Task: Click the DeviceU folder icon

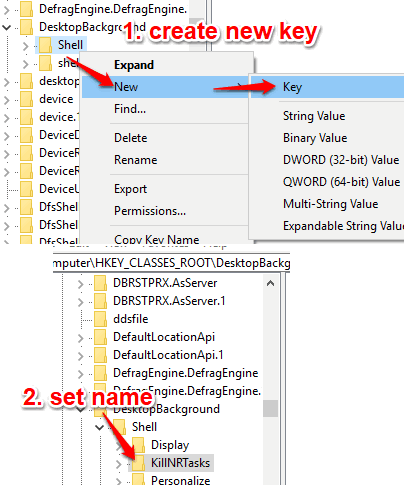Action: click(x=26, y=189)
